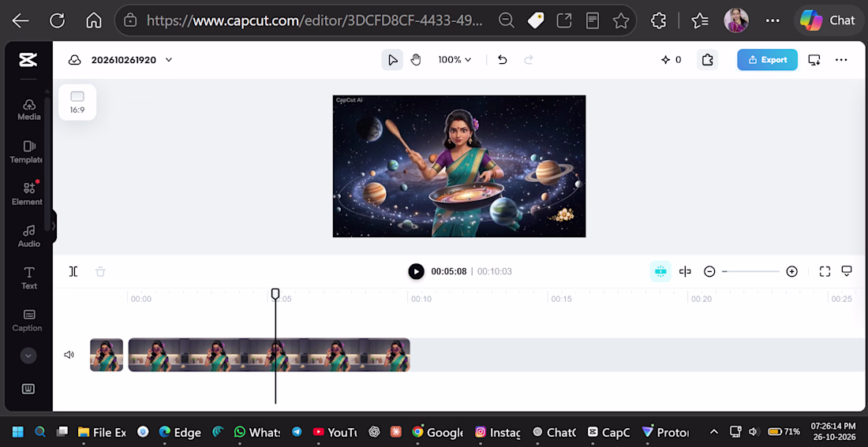Open the 100% zoom dropdown

tap(455, 60)
